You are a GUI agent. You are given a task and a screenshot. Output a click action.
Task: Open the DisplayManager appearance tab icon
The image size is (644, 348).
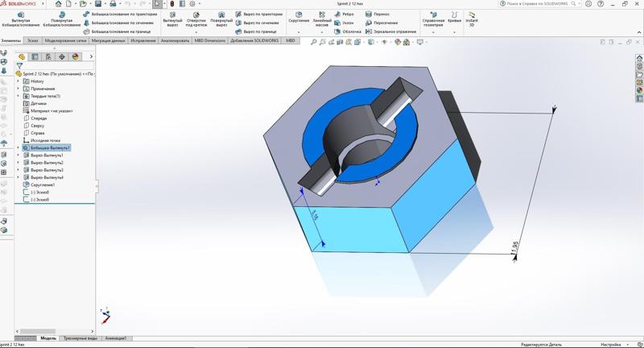coord(76,56)
